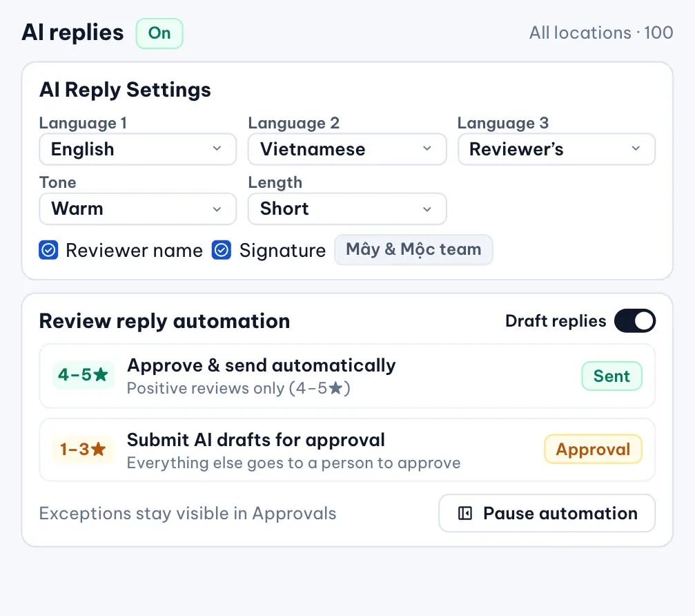Expand the Length dropdown set to Short
695x616 pixels.
(347, 209)
